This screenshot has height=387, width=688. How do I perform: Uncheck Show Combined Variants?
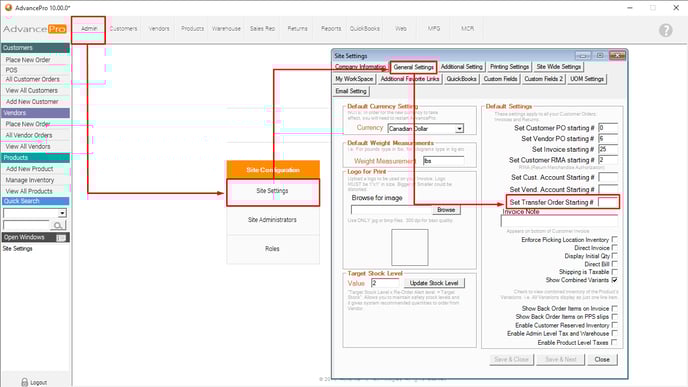[614, 280]
